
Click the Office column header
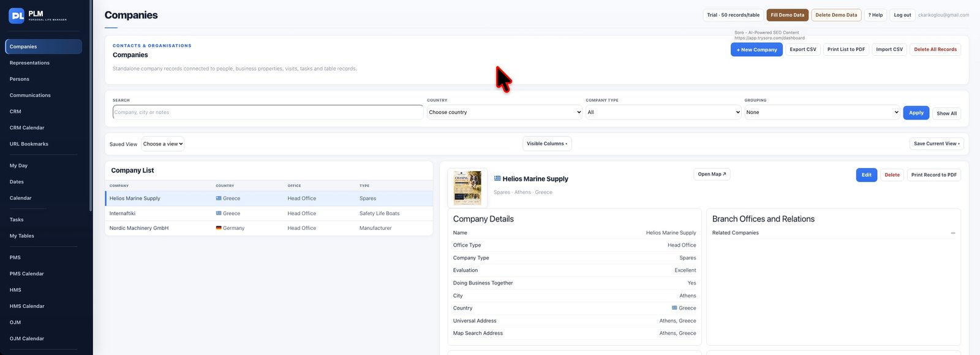[294, 186]
